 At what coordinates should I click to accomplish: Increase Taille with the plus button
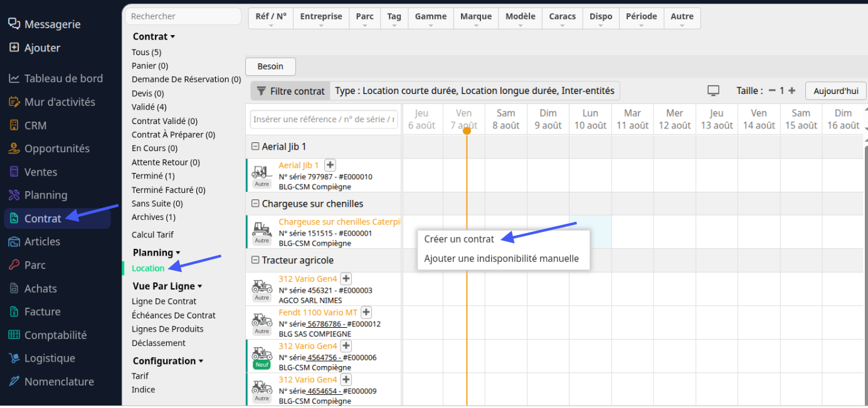click(x=792, y=91)
